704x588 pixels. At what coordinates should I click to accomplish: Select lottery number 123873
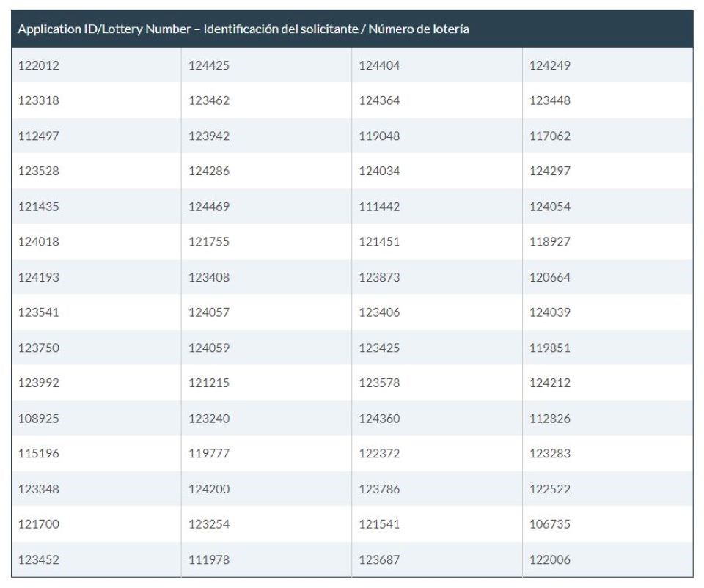379,277
